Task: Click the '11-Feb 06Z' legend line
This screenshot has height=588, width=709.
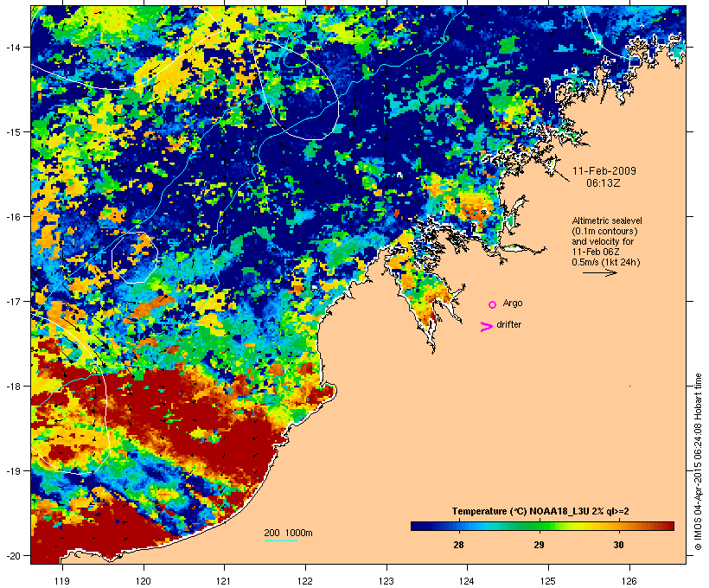Action: point(596,252)
